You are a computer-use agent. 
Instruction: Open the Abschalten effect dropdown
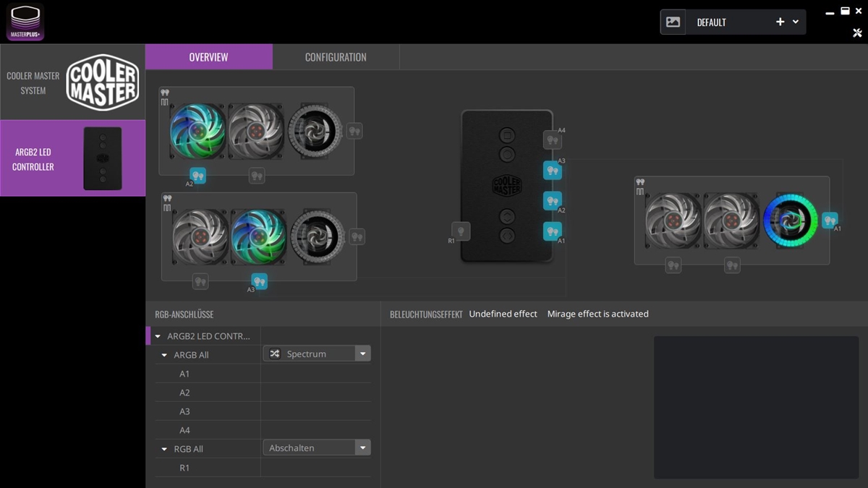point(317,448)
